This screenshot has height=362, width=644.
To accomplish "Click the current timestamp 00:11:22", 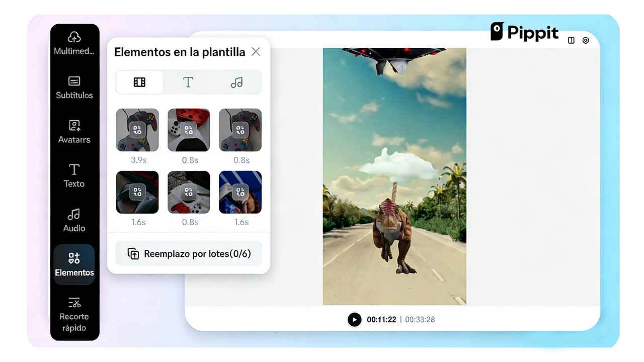I will (x=382, y=319).
